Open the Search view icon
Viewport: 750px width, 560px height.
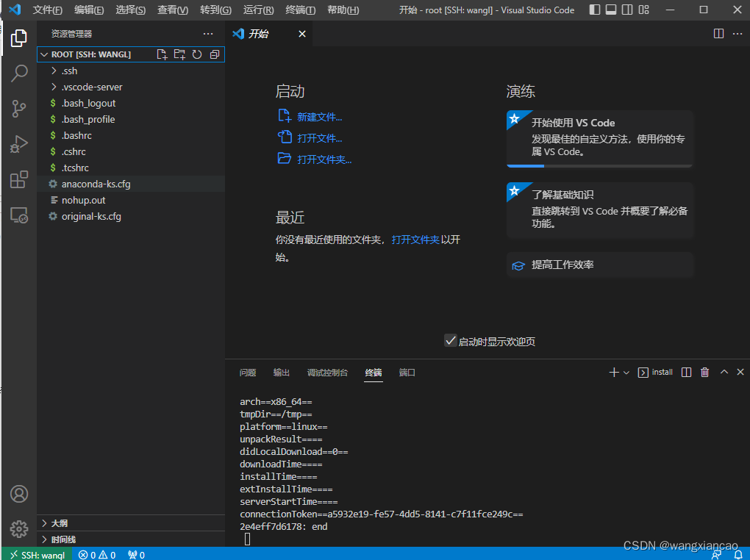18,73
